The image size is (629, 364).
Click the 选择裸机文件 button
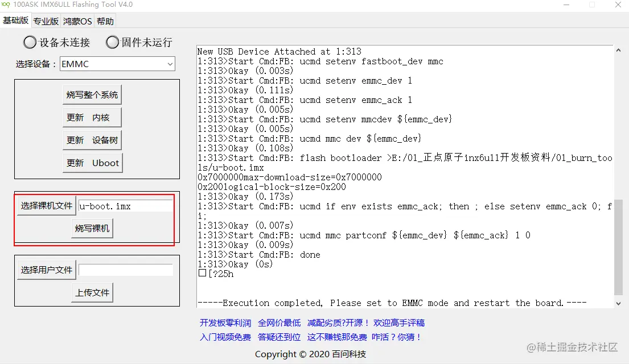[47, 206]
